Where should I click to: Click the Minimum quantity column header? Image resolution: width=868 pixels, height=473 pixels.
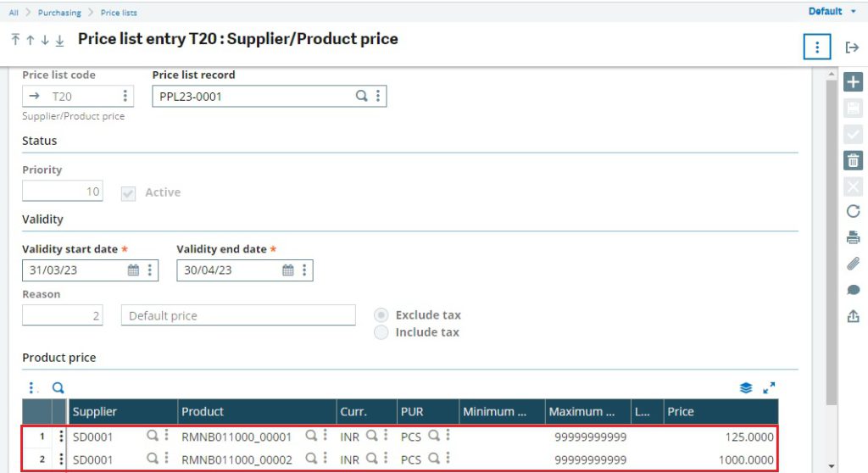[502, 411]
